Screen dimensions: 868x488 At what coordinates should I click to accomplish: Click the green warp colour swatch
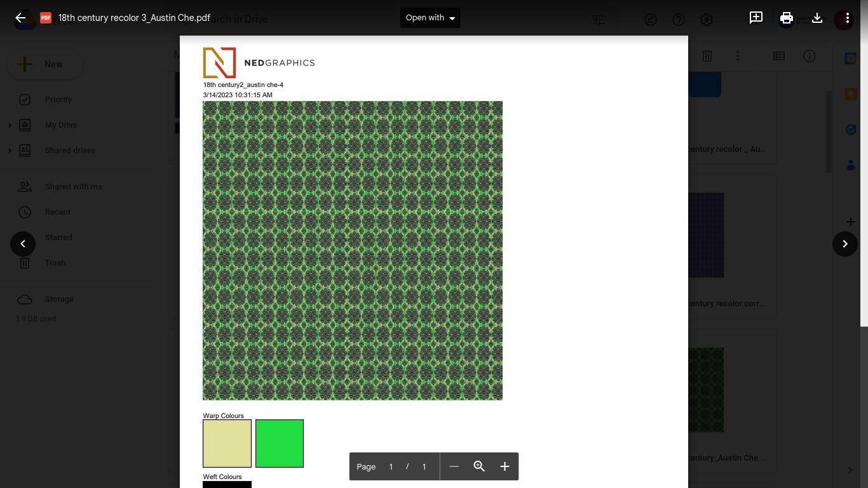[x=280, y=444]
